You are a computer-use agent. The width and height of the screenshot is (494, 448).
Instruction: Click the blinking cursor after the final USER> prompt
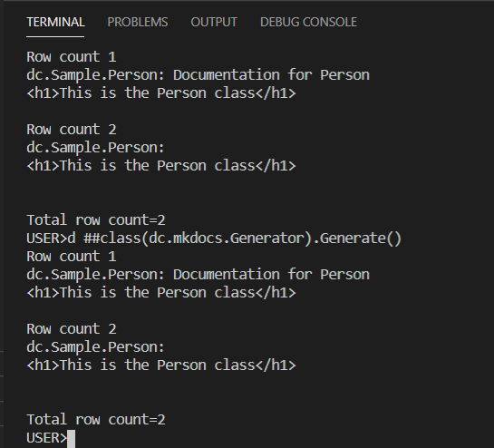72,439
